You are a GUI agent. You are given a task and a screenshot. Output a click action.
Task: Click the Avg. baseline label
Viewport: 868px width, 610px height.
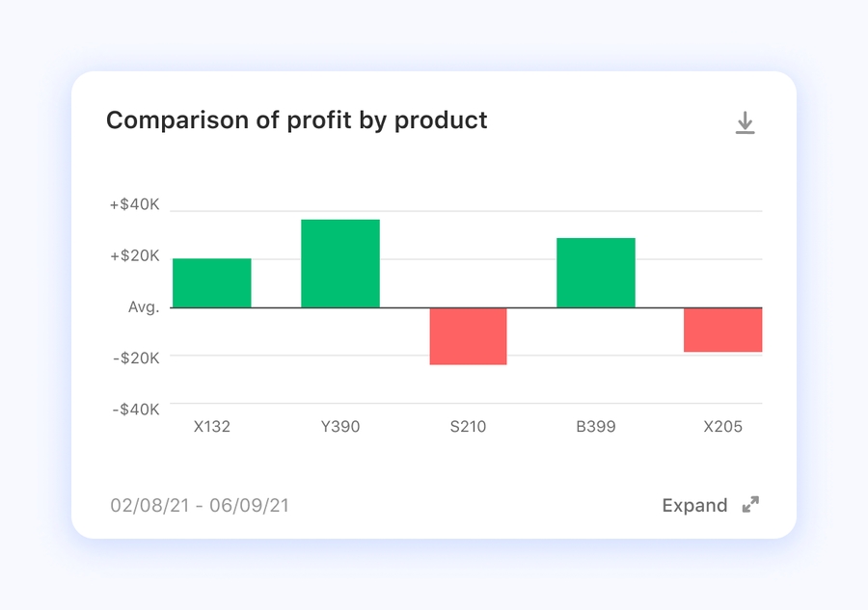(x=144, y=307)
